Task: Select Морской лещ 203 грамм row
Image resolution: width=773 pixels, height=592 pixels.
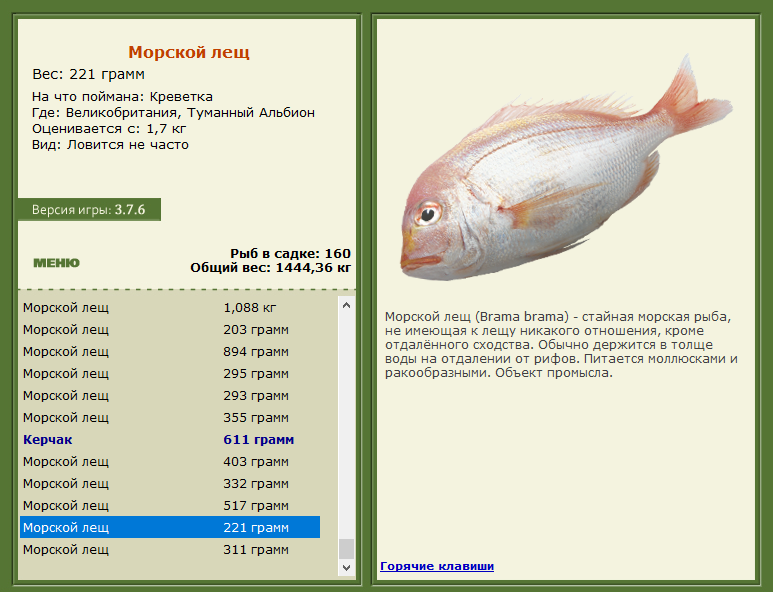Action: pyautogui.click(x=170, y=330)
